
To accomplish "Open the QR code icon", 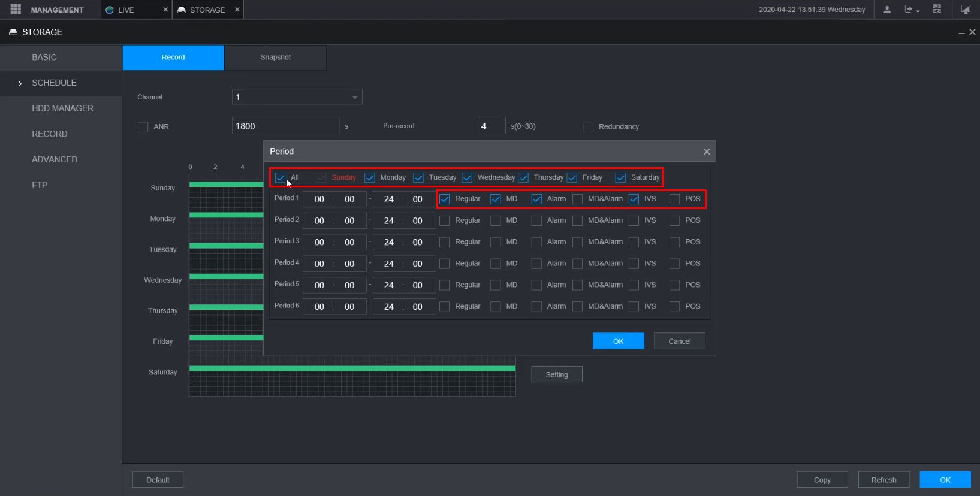I will coord(937,10).
